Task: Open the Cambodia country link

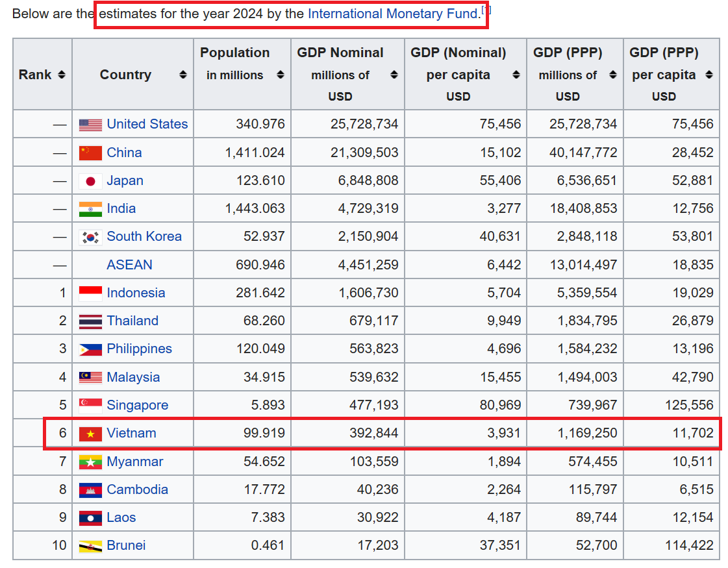Action: tap(138, 489)
